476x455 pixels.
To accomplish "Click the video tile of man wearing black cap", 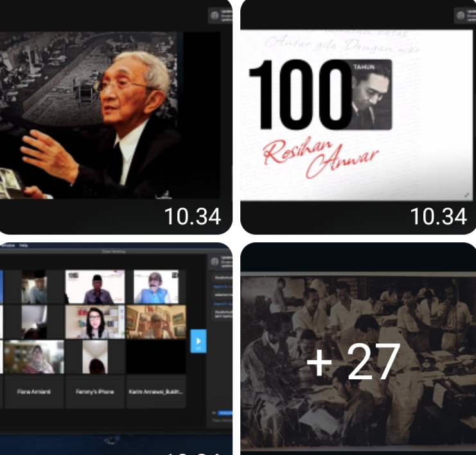I will coord(95,287).
